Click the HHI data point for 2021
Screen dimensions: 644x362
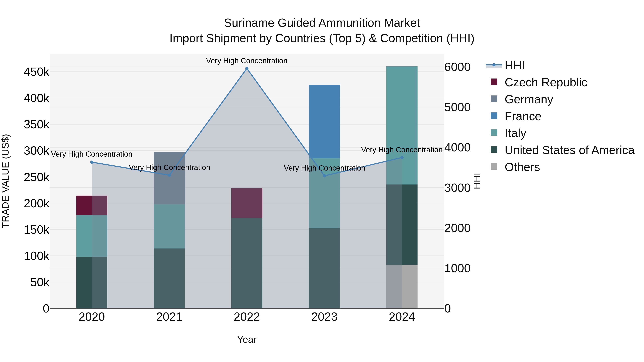(x=169, y=175)
